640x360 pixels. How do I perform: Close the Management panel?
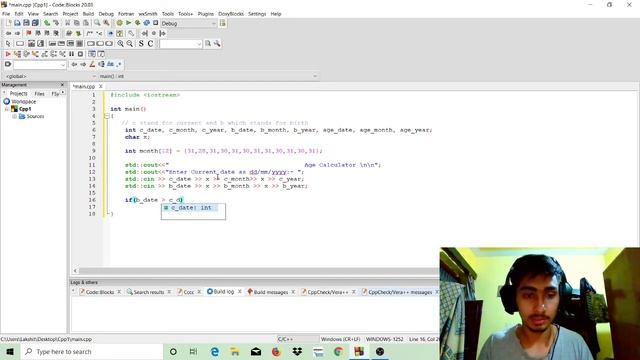click(x=62, y=84)
